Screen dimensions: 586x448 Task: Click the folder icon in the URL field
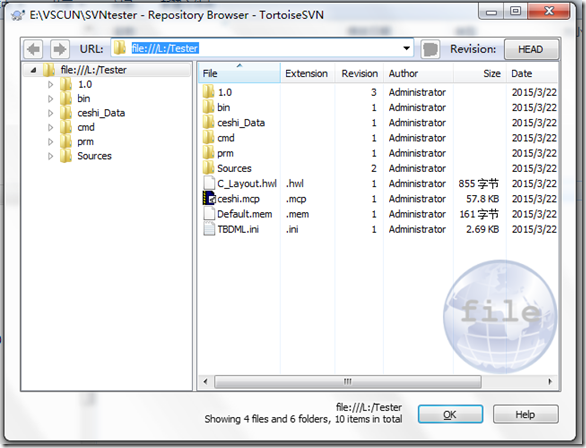coord(120,48)
